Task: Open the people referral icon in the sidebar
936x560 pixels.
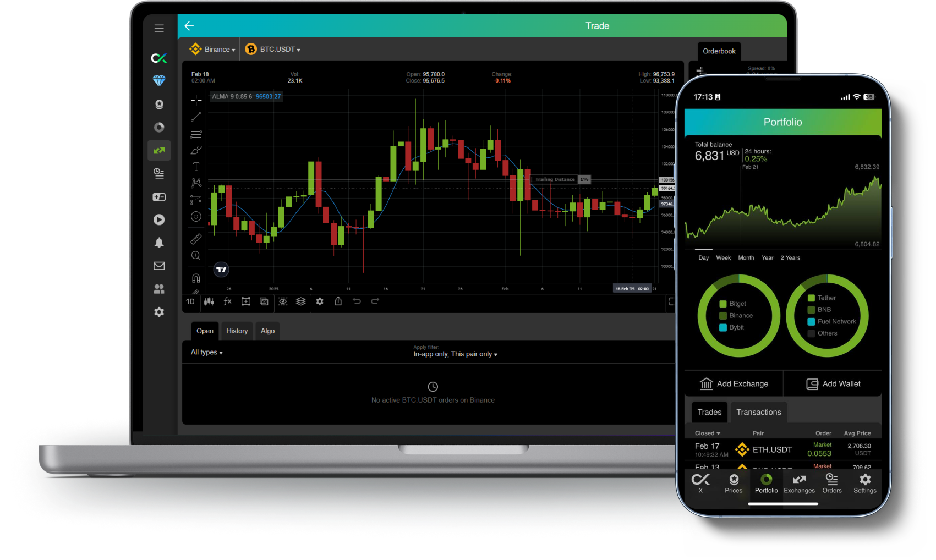Action: click(x=159, y=289)
